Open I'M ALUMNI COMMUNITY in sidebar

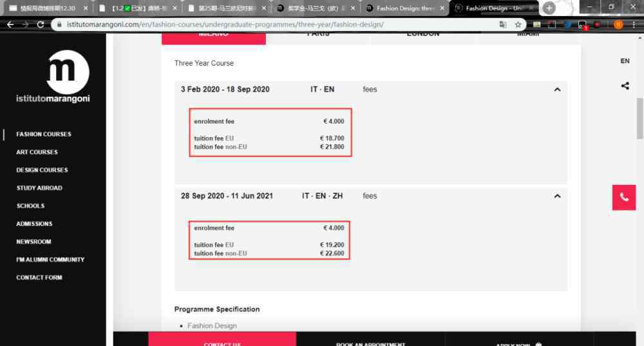[50, 260]
